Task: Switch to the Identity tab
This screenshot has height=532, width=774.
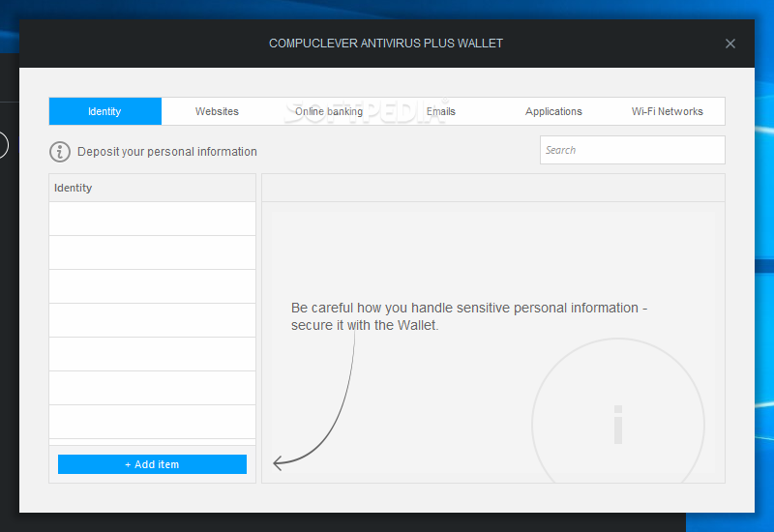Action: click(x=105, y=111)
